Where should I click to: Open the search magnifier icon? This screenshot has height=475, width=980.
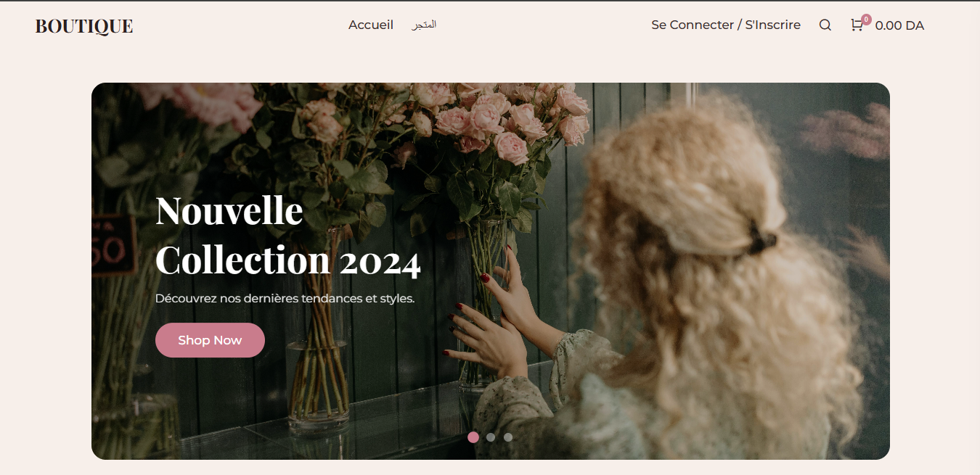click(x=825, y=25)
